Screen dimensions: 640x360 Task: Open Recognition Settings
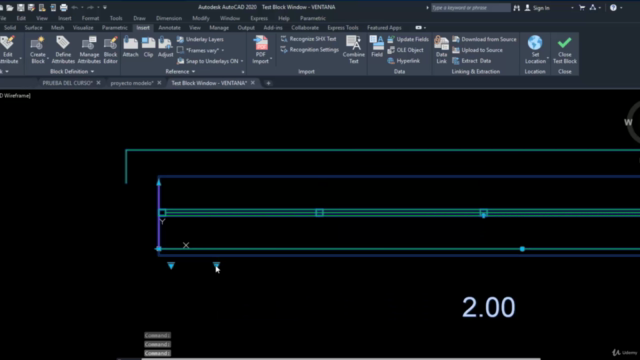(x=309, y=50)
